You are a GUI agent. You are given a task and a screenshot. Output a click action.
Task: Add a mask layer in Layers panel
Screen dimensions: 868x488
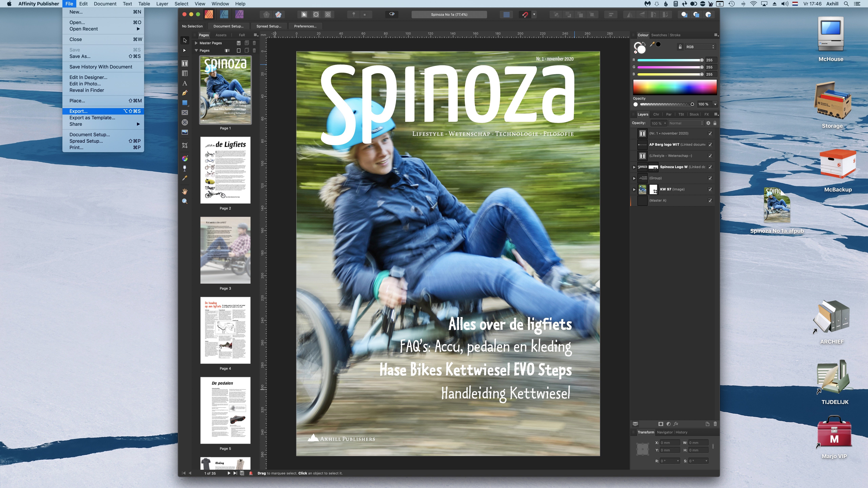[660, 424]
